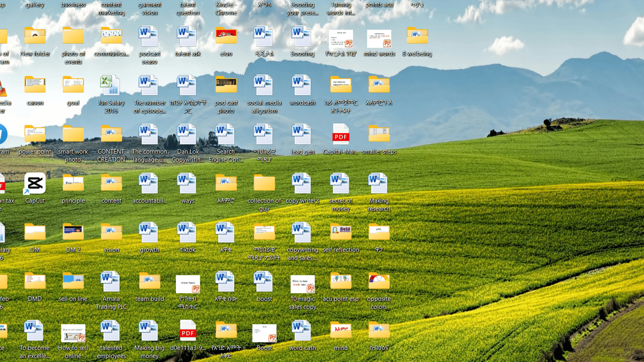Click the 'accountabil...' file label
Image resolution: width=644 pixels, height=362 pixels.
(149, 201)
